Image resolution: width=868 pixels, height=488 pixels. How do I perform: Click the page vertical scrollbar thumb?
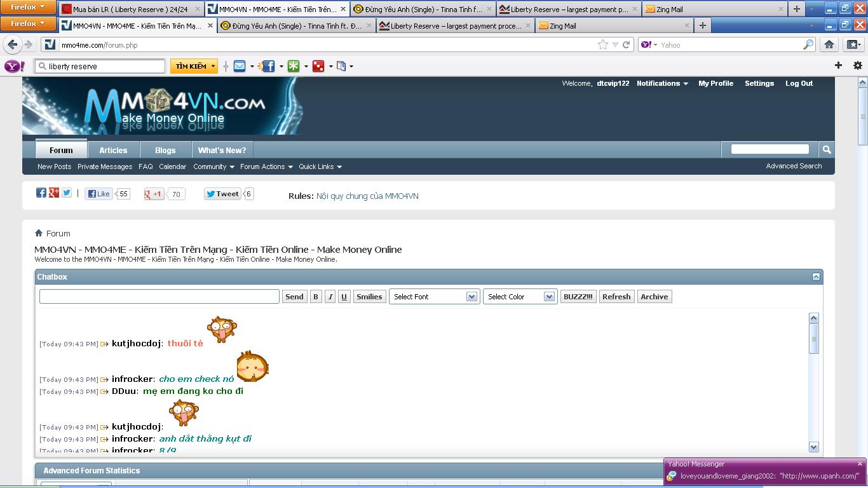click(x=863, y=118)
